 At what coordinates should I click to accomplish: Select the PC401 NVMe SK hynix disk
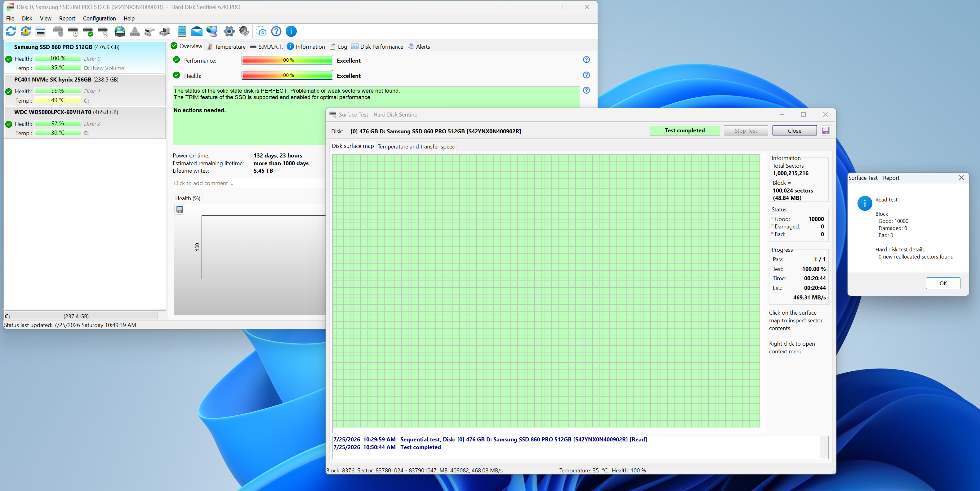tap(84, 90)
